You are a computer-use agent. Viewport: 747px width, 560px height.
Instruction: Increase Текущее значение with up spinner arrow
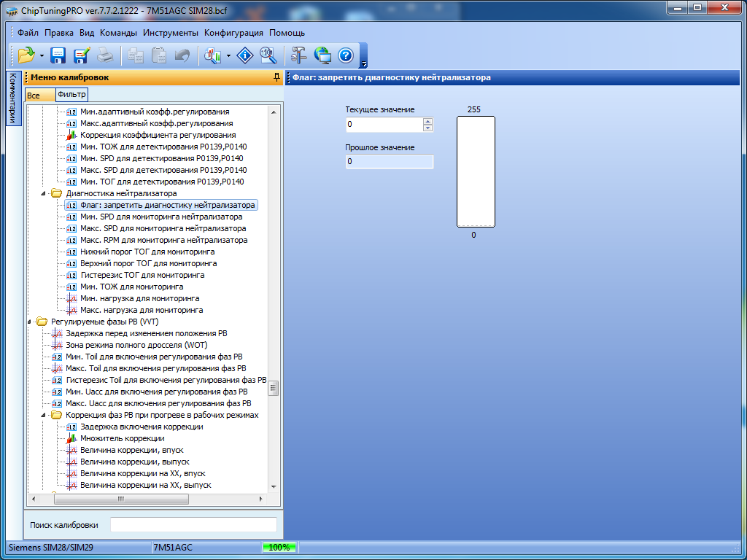click(427, 122)
